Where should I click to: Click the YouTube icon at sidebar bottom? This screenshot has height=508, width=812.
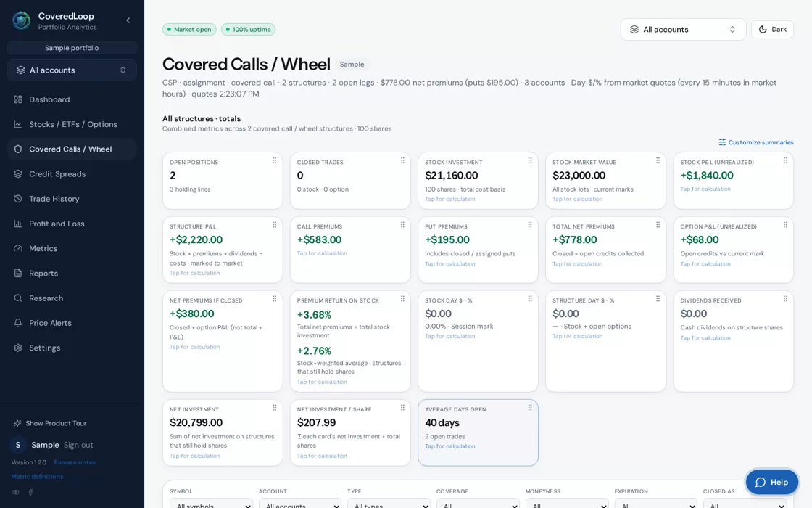(x=16, y=493)
